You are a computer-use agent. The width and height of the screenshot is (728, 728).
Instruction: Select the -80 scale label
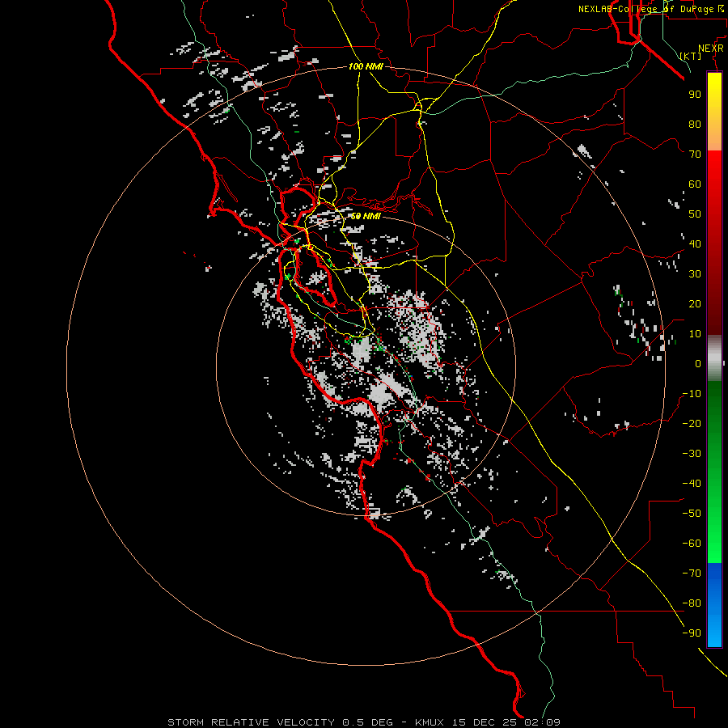point(692,603)
